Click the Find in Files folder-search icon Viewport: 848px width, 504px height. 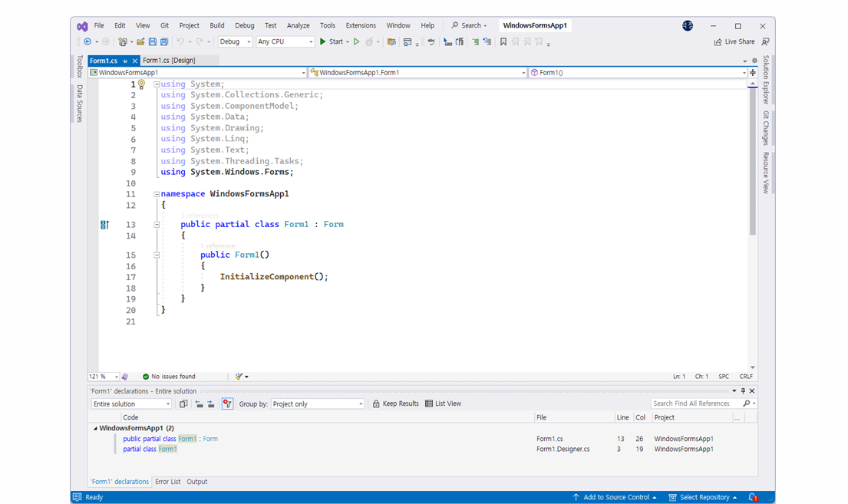tap(391, 41)
